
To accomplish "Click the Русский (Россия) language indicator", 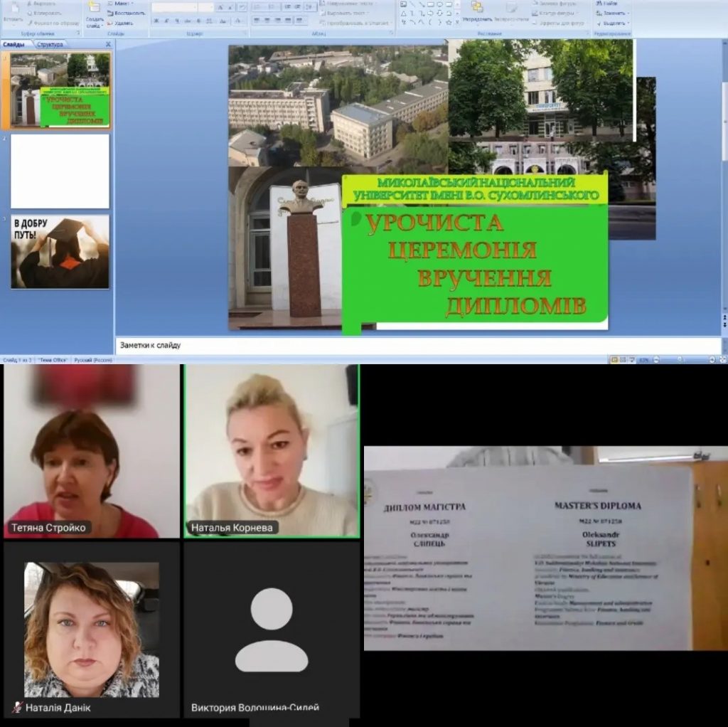I will click(x=93, y=360).
